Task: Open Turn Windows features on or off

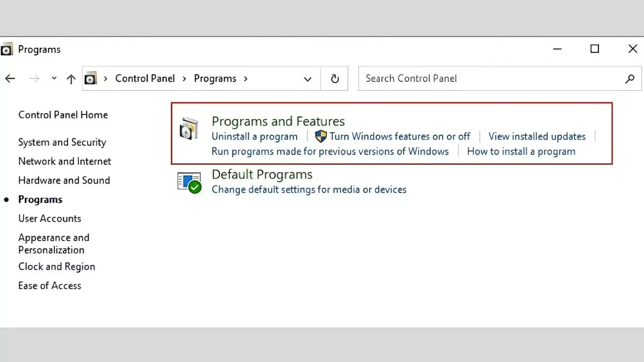Action: (400, 136)
